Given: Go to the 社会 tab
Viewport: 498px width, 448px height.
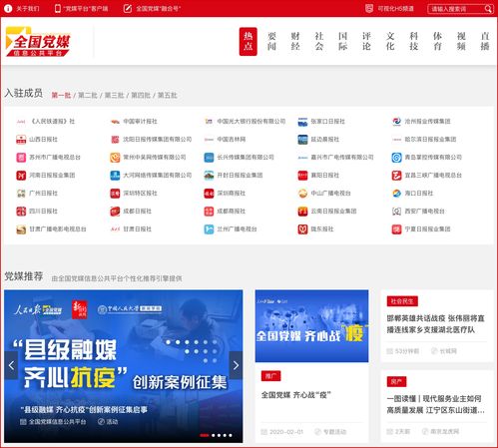Looking at the screenshot, I should pyautogui.click(x=319, y=41).
